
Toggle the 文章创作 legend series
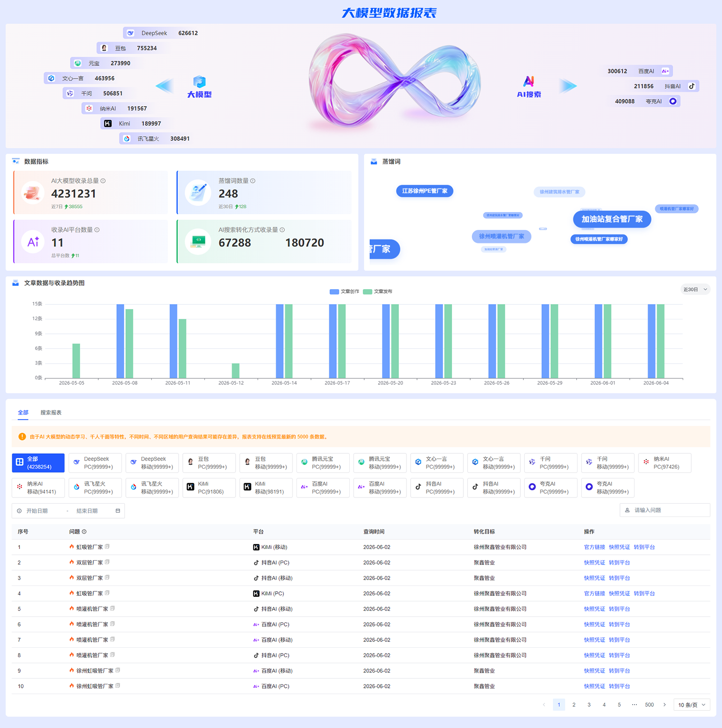pos(344,291)
